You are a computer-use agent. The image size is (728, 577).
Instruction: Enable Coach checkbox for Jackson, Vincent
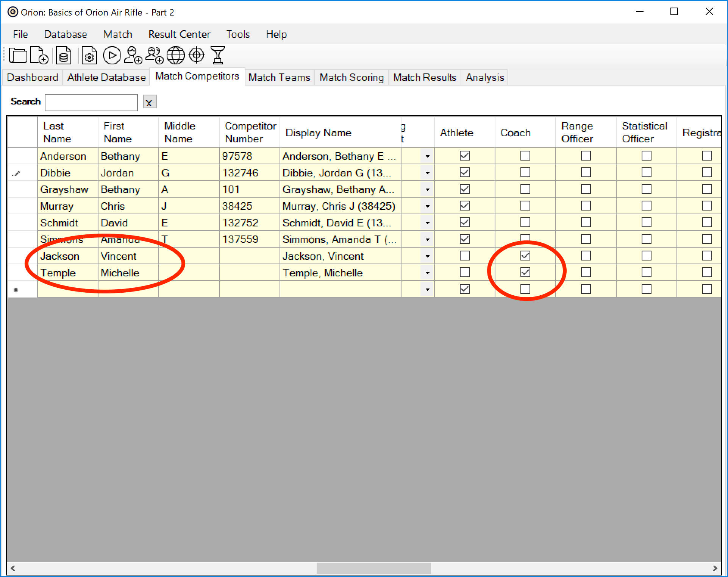tap(525, 256)
